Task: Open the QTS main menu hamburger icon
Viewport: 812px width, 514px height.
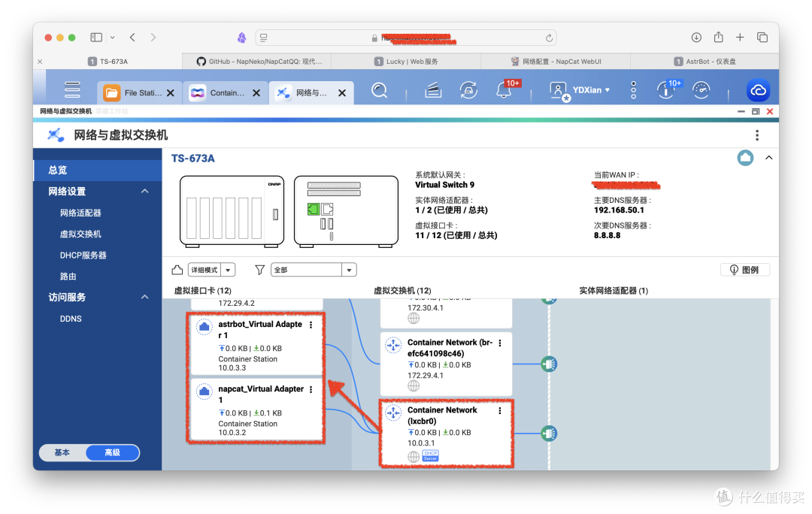Action: [72, 90]
